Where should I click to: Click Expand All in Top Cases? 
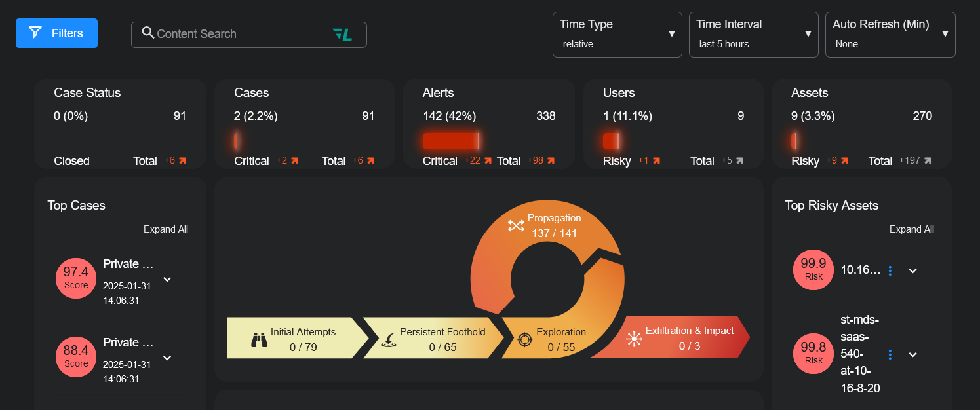tap(166, 229)
